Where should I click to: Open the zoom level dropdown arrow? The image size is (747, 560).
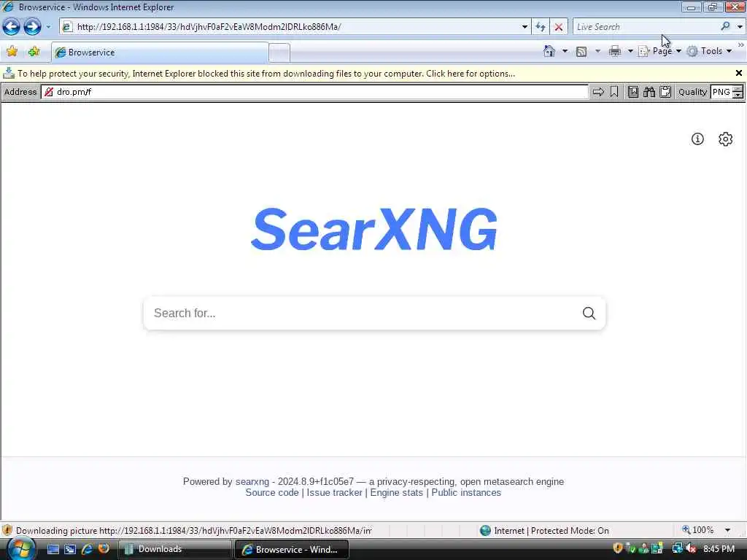tap(727, 530)
